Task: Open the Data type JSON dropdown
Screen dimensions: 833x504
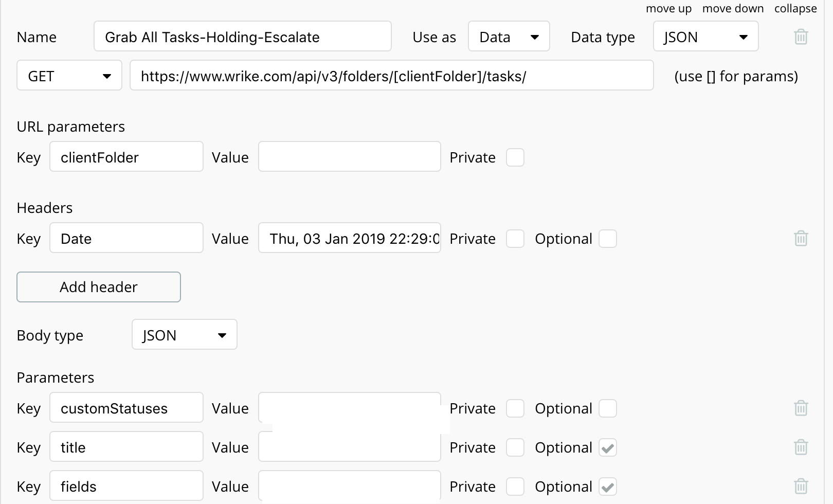Action: pyautogui.click(x=705, y=37)
